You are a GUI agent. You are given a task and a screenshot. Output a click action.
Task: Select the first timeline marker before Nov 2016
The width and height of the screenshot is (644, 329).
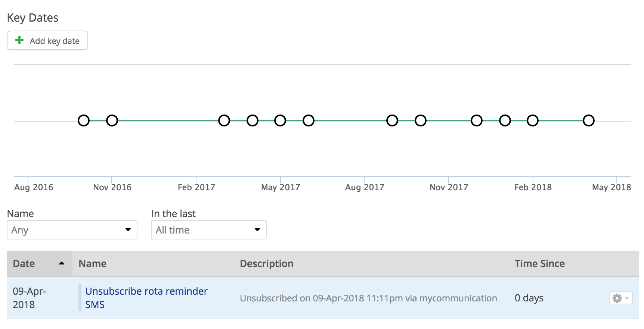[x=84, y=120]
